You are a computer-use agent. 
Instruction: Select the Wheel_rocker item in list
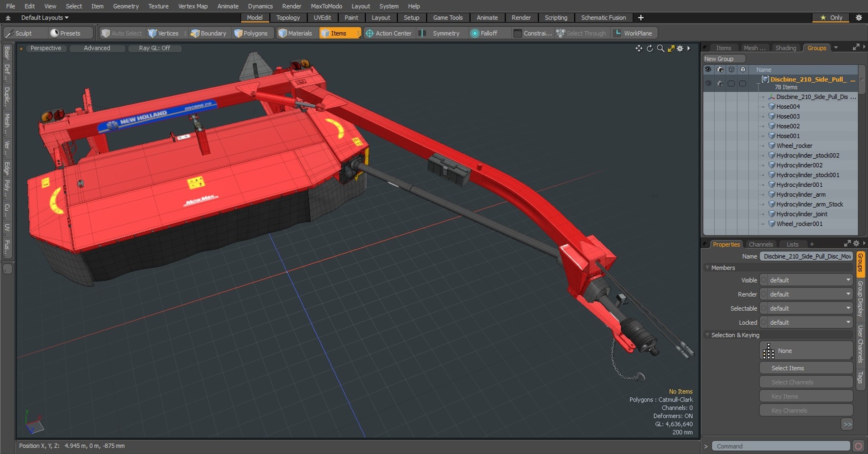pyautogui.click(x=794, y=146)
